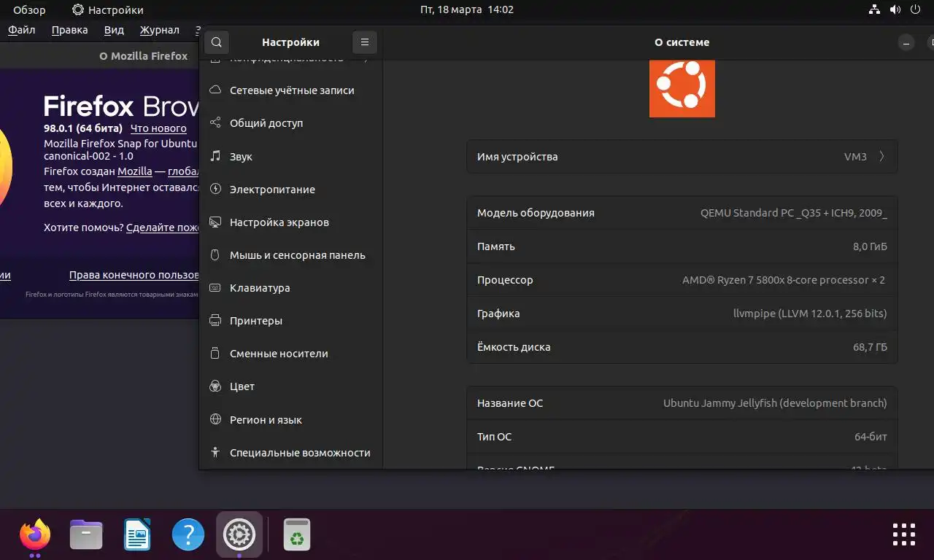Open Журнал menu in Firefox window

(x=159, y=30)
